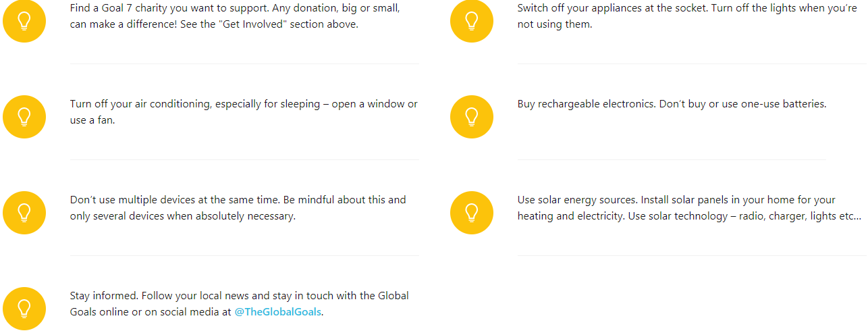The height and width of the screenshot is (333, 868).
Task: Click the lightbulb icon beside the air conditioning tip
Action: coord(24,117)
